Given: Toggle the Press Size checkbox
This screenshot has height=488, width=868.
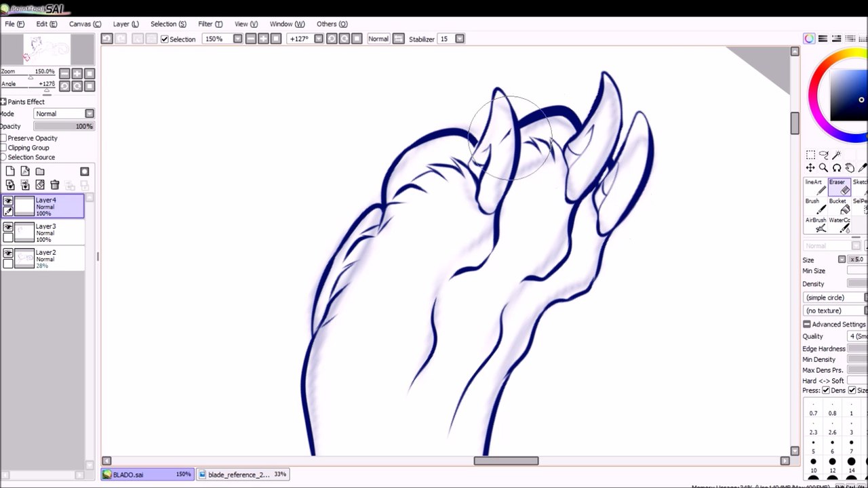Looking at the screenshot, I should click(x=852, y=390).
